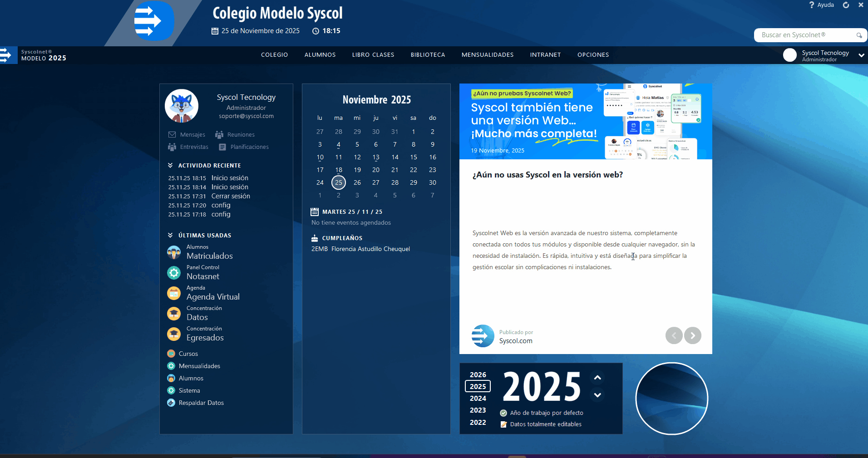Open the Reuniones people icon
The width and height of the screenshot is (868, 458).
click(x=219, y=135)
